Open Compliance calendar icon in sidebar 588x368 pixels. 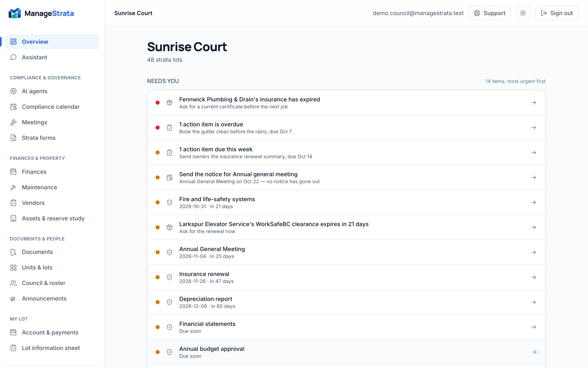coord(13,107)
